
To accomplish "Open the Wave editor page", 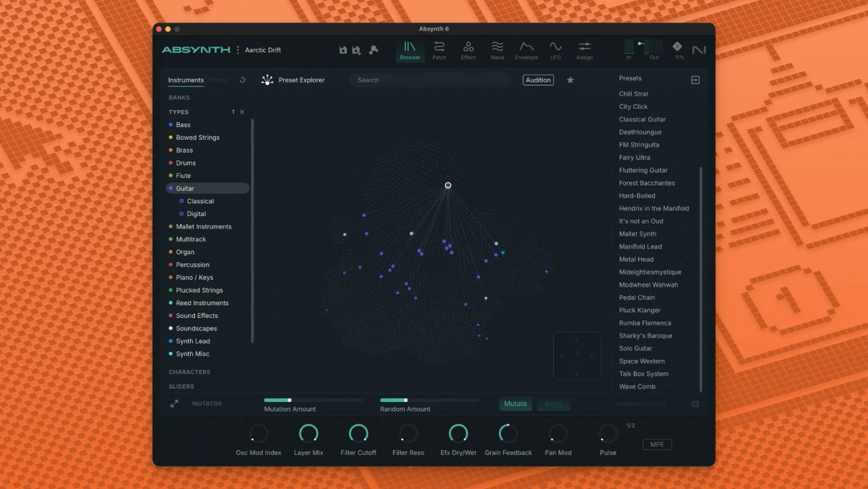I will click(x=497, y=50).
